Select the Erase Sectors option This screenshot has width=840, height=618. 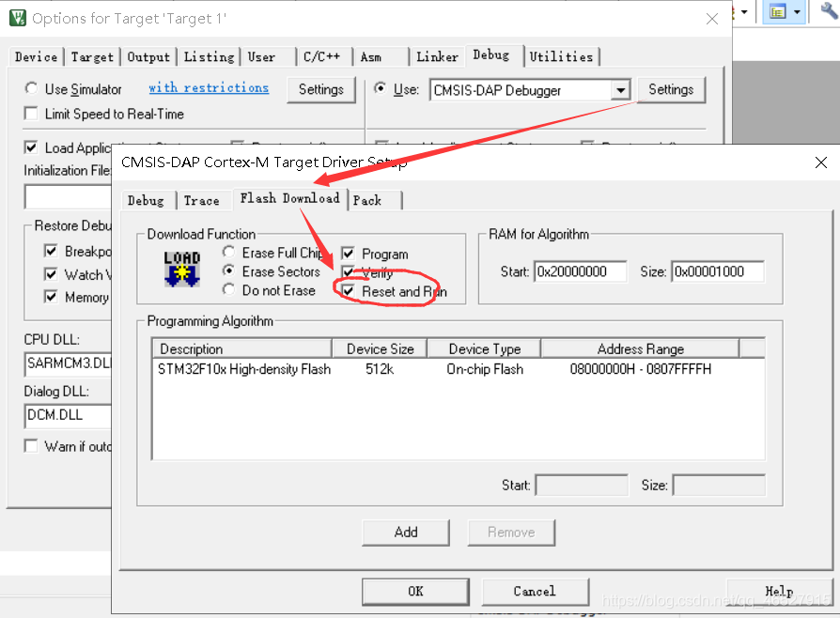[x=228, y=270]
